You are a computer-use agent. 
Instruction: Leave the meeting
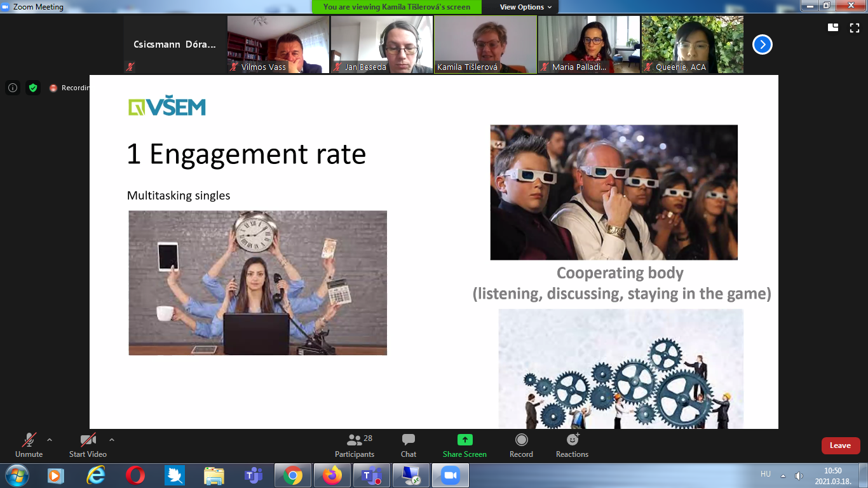(840, 445)
